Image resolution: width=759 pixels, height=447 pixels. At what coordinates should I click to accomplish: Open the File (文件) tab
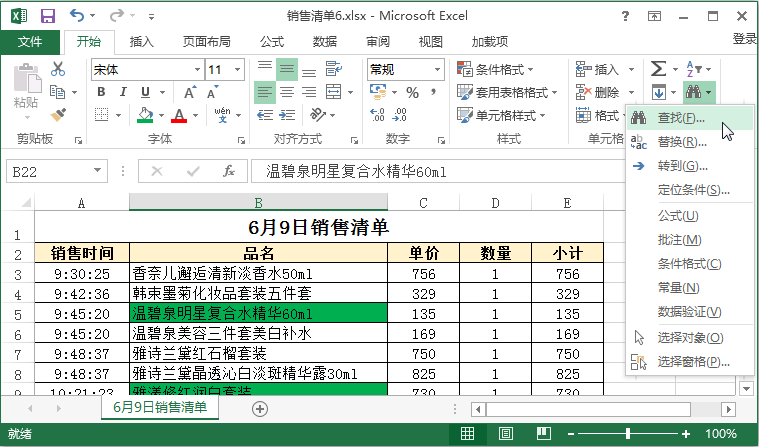click(x=30, y=42)
